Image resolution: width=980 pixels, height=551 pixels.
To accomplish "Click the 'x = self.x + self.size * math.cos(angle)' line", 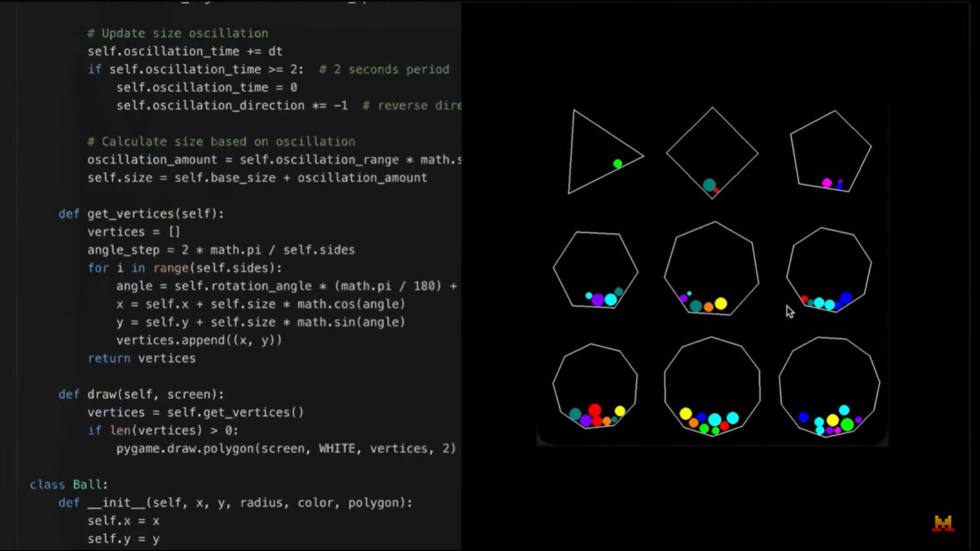I will point(261,303).
